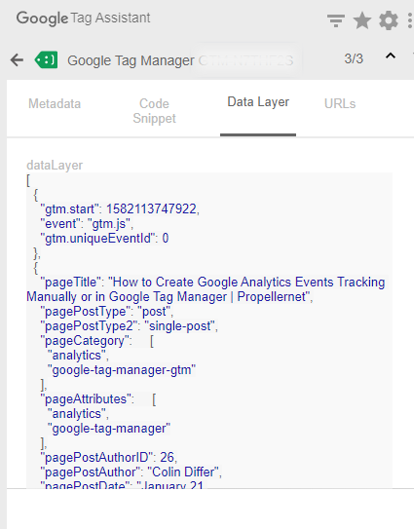Collapse tag details with up chevron
This screenshot has height=529, width=414.
click(x=390, y=56)
